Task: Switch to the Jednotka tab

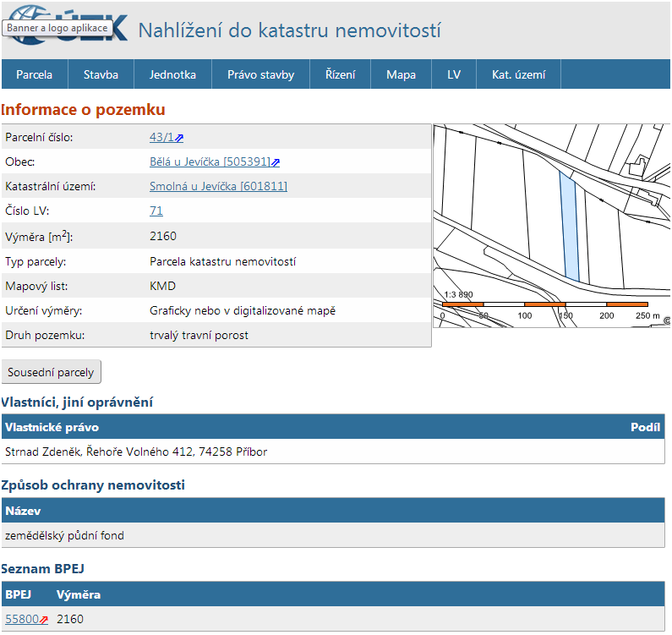Action: coord(172,74)
